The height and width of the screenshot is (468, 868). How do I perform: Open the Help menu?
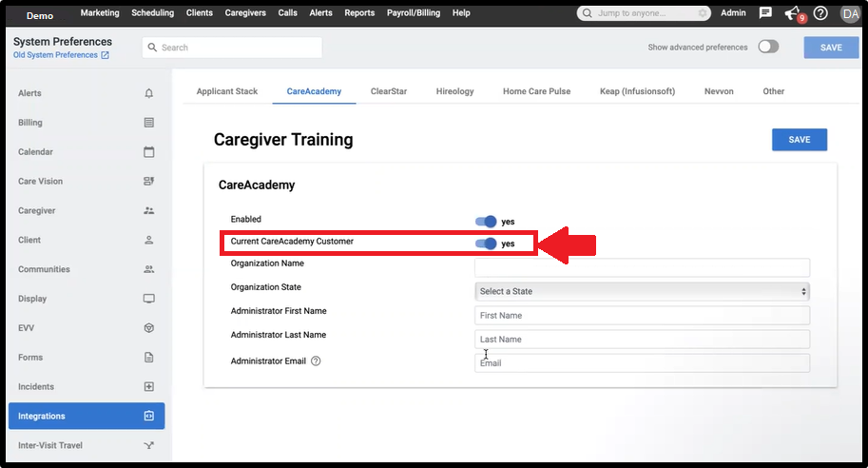(461, 12)
